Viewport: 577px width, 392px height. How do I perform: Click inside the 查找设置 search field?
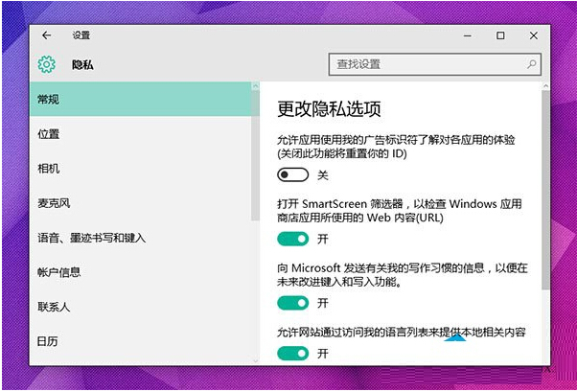pyautogui.click(x=434, y=64)
